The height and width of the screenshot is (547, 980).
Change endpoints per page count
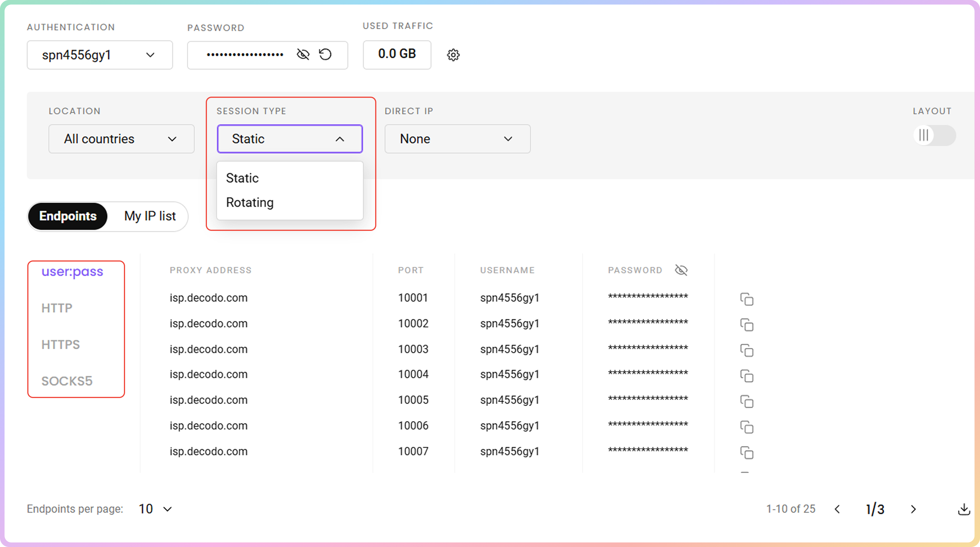(x=155, y=509)
